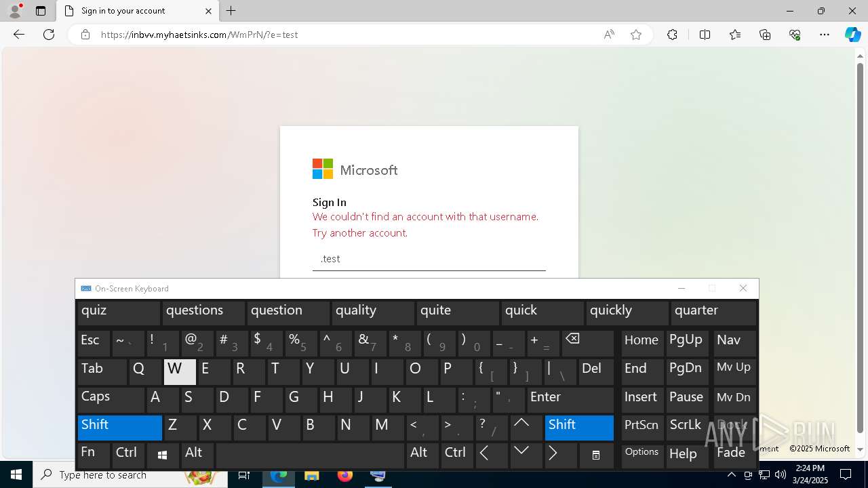Tap the PrtScn key
Image resolution: width=868 pixels, height=488 pixels.
(x=642, y=426)
